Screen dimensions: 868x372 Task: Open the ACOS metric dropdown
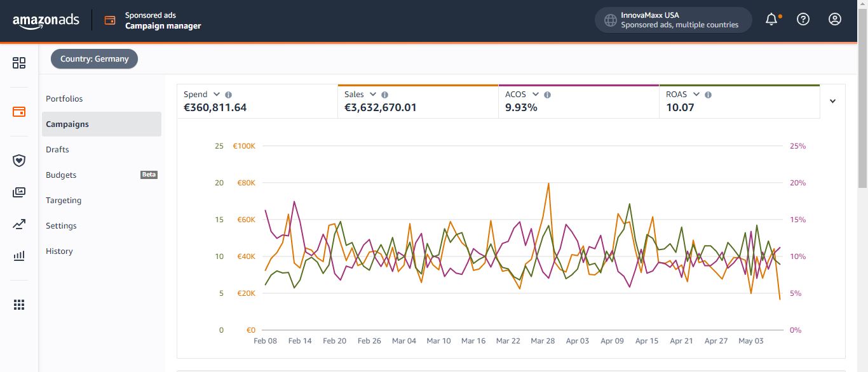536,95
